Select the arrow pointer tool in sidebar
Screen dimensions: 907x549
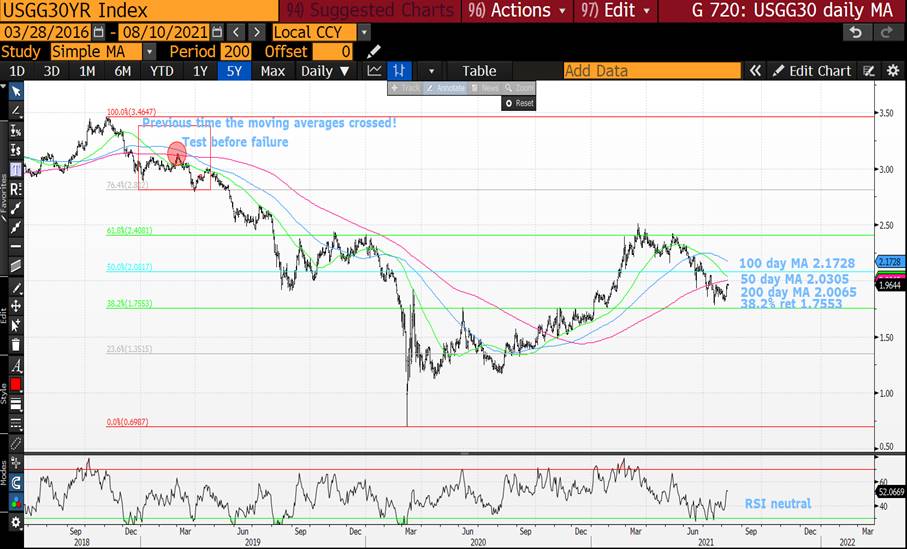click(x=15, y=91)
